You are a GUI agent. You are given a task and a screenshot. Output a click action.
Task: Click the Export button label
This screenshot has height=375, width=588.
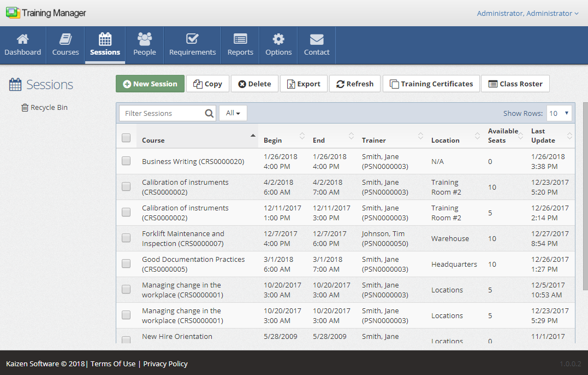point(308,84)
